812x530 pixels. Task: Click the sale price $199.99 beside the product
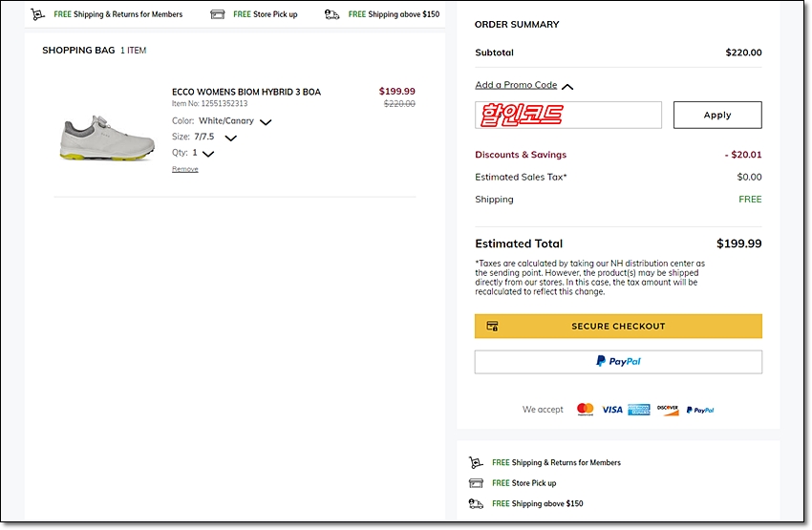coord(396,91)
